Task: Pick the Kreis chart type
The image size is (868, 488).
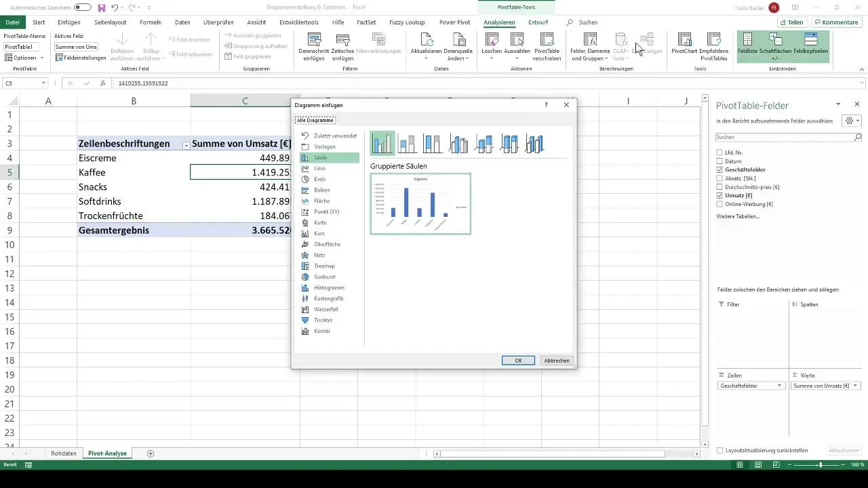Action: point(330,179)
